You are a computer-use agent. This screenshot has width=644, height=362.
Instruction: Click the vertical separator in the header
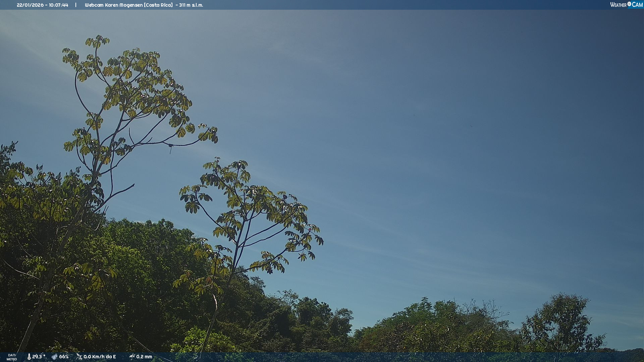coord(76,5)
